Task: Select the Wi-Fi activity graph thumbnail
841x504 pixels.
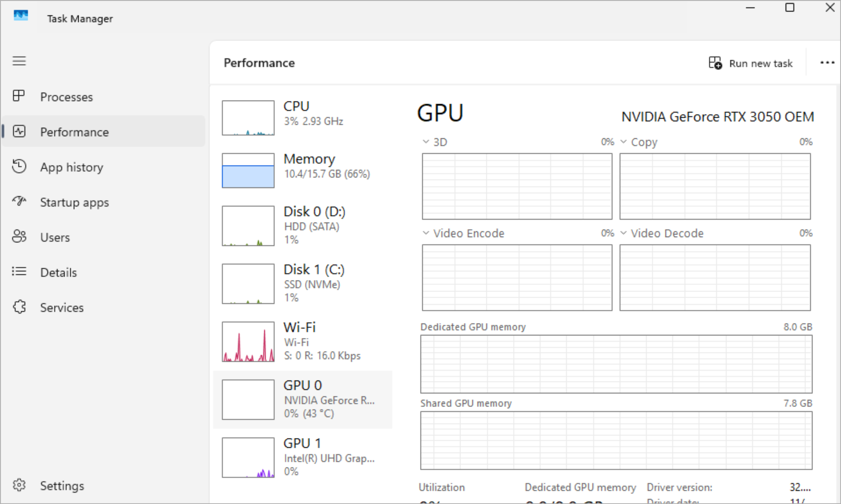Action: point(248,342)
